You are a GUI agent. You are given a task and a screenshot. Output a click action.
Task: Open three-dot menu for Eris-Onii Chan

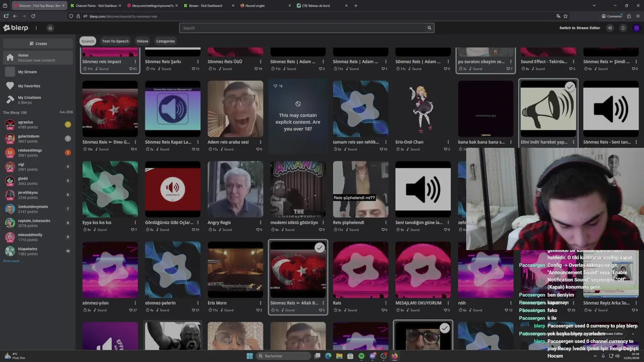[448, 142]
